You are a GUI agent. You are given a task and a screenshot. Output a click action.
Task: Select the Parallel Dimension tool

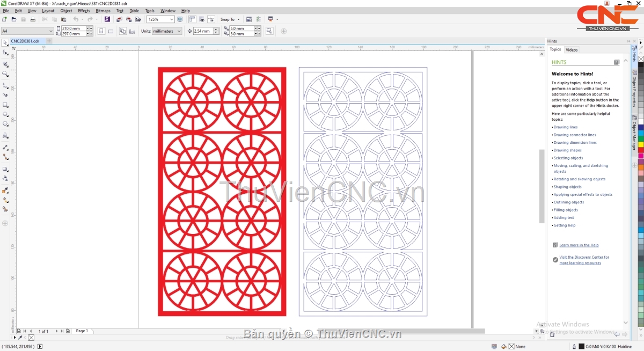point(5,147)
